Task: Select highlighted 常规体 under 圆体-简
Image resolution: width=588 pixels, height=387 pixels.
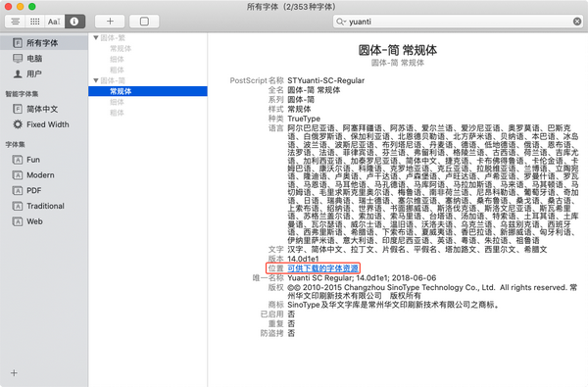Action: coord(148,91)
